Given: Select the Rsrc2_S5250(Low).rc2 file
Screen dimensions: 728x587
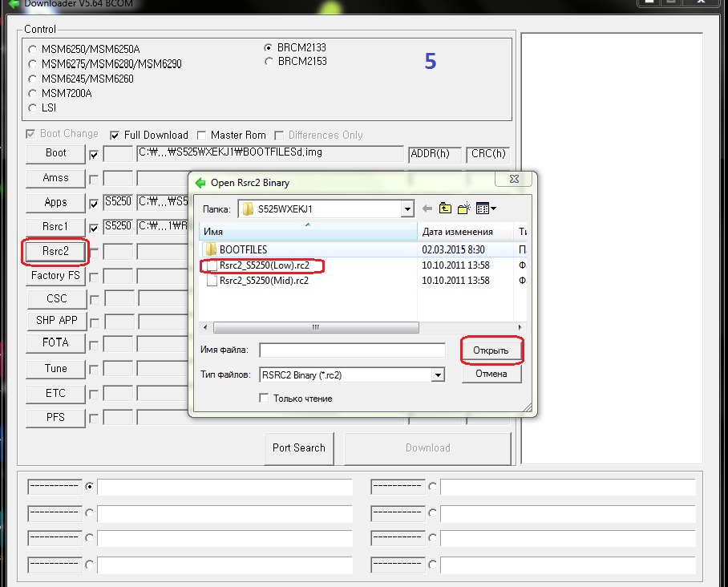Looking at the screenshot, I should pyautogui.click(x=264, y=265).
